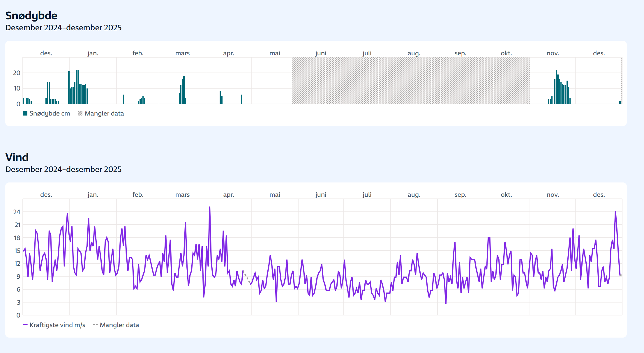644x353 pixels.
Task: Click Kraftigste vind m/s legend label
Action: point(57,325)
